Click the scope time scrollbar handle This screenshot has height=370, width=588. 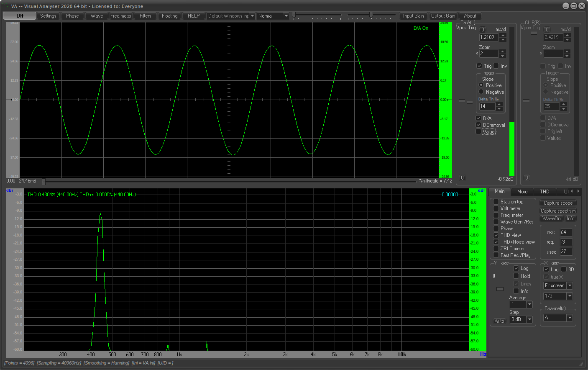[43, 181]
